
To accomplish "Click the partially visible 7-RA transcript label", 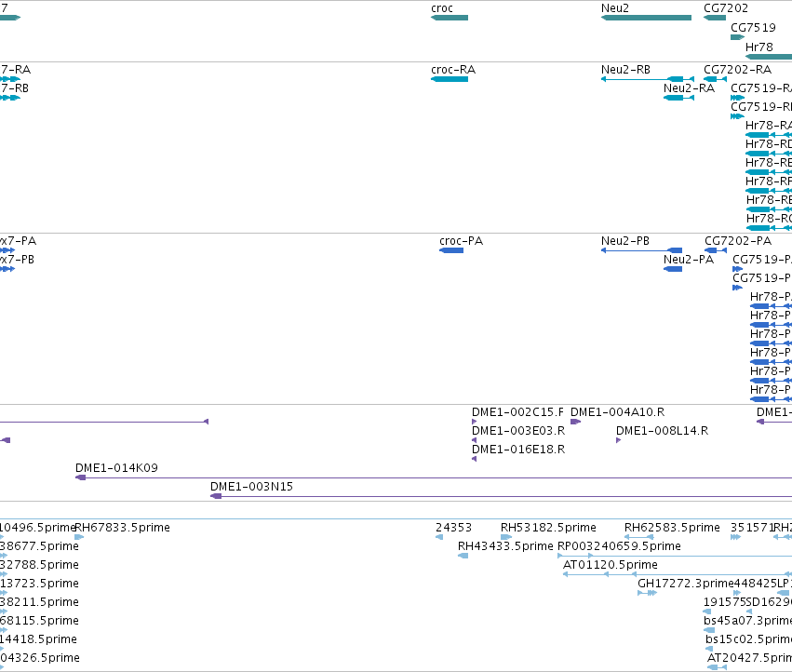I will (15, 70).
